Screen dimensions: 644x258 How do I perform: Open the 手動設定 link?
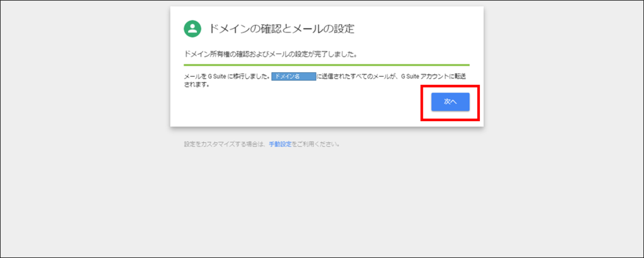click(280, 144)
